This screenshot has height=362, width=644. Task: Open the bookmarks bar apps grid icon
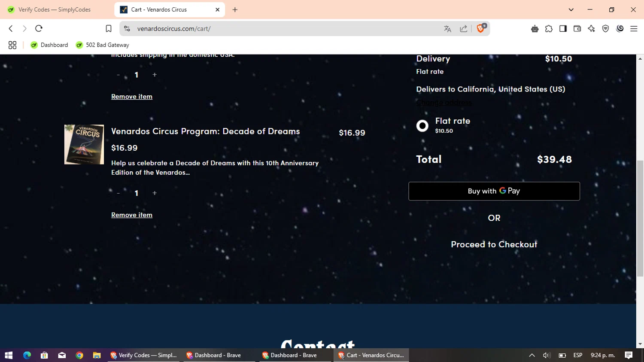(x=12, y=45)
